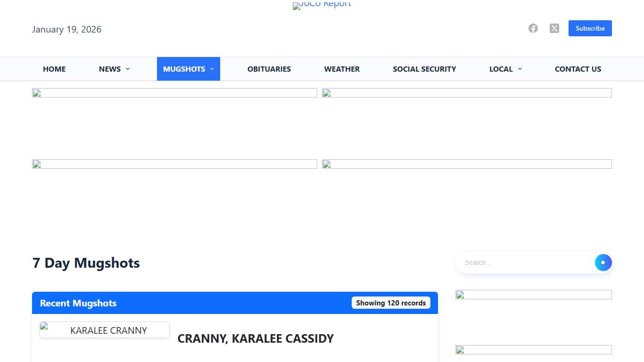Screen dimensions: 644x362
Task: Click the sidebar ad image below search
Action: point(533,295)
